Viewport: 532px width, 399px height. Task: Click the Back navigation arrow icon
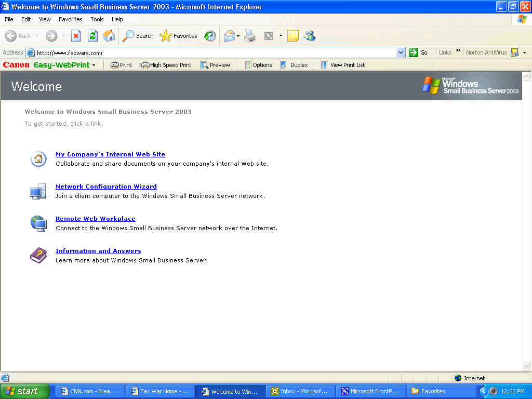[x=10, y=36]
